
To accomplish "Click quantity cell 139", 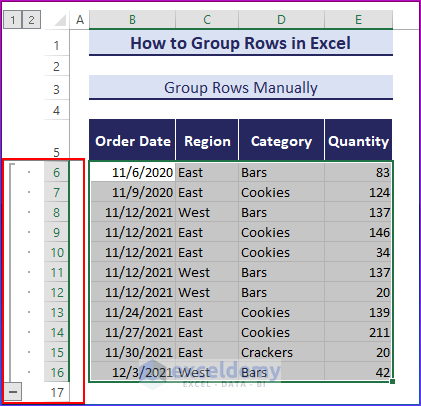I will click(358, 312).
